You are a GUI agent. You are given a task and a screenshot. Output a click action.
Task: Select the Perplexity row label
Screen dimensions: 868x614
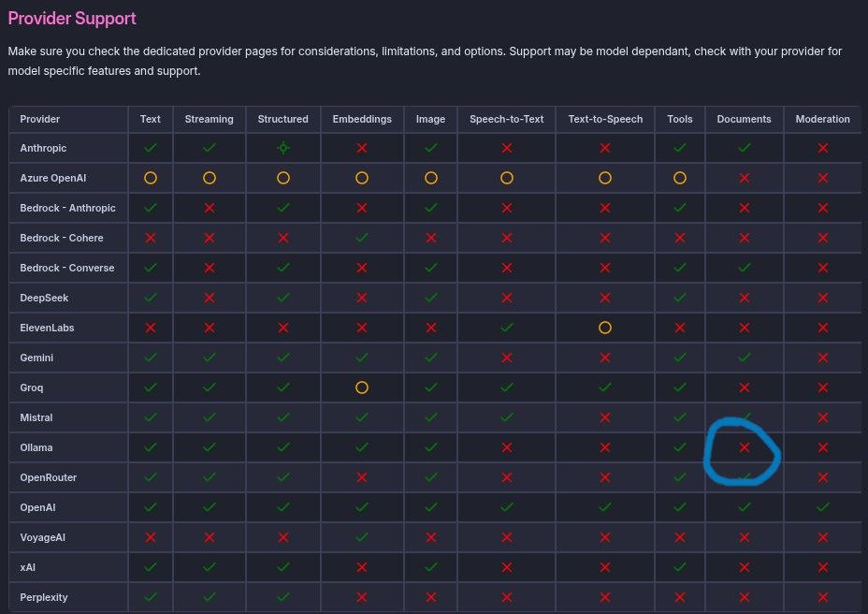click(x=44, y=597)
